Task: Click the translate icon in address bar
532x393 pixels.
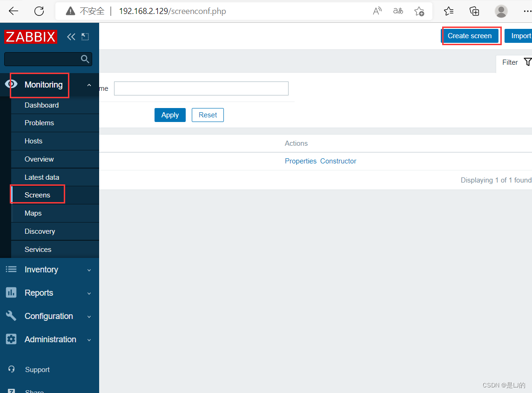Action: point(398,11)
